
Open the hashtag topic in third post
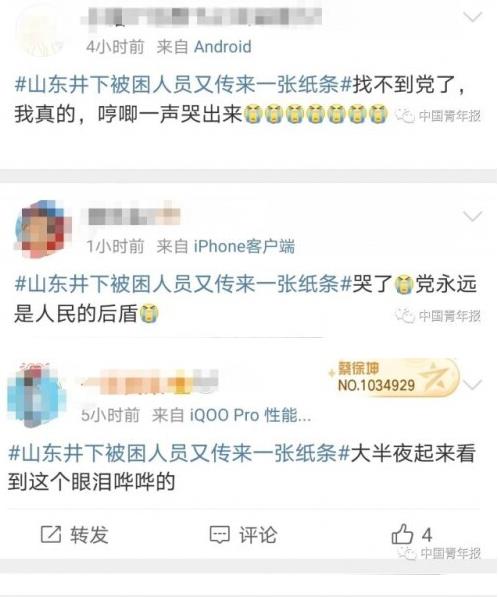[x=179, y=453]
